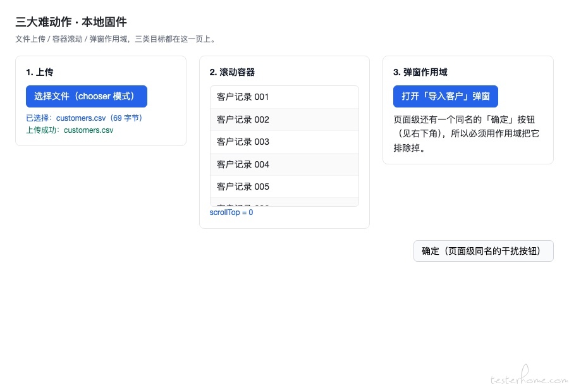Select row 客户记录 002
The width and height of the screenshot is (569, 392).
(284, 119)
